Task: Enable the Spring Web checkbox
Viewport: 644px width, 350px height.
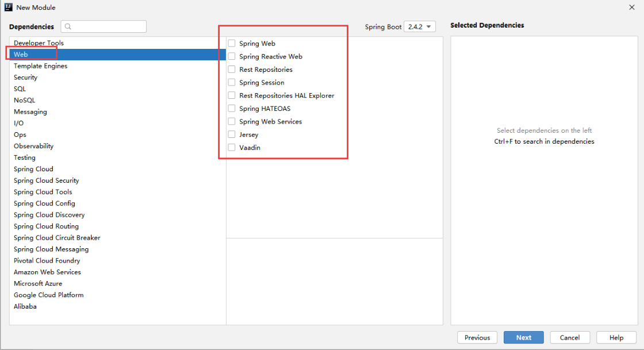Action: [232, 44]
